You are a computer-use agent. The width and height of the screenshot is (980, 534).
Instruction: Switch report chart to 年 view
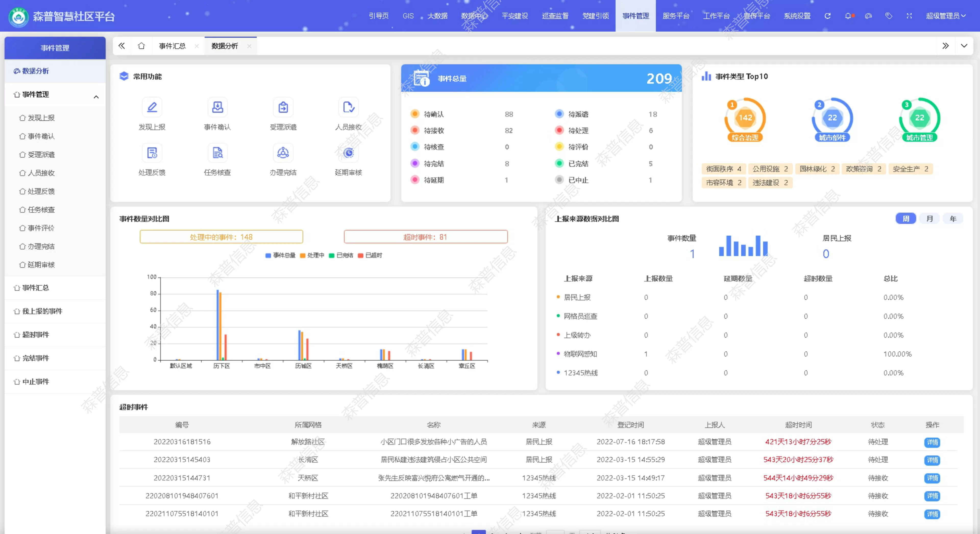click(953, 219)
